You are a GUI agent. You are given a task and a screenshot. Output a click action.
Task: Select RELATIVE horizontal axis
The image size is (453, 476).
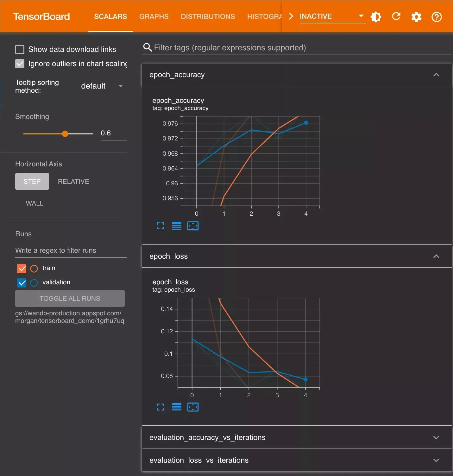coord(73,181)
